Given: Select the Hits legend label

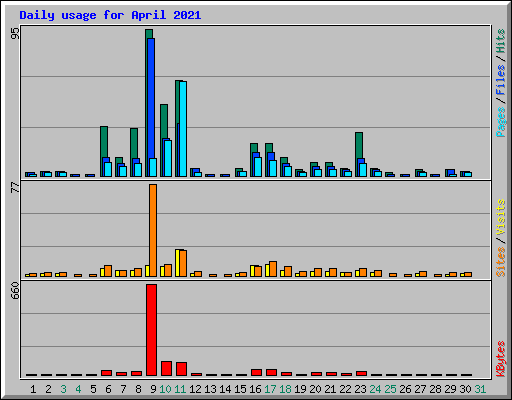Looking at the screenshot, I should 500,41.
